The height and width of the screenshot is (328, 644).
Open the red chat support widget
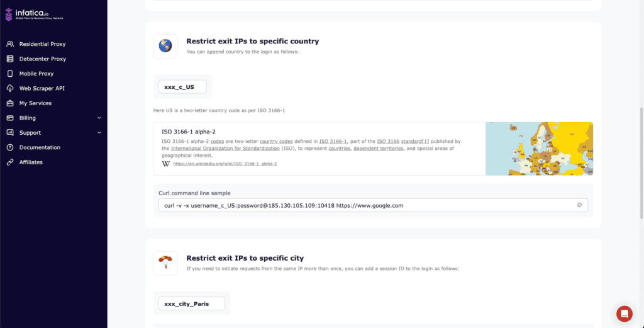click(x=624, y=314)
